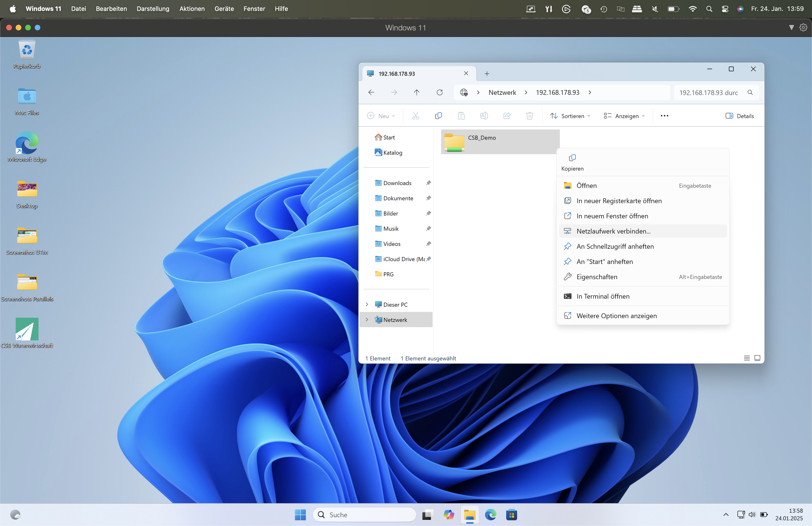Screen dimensions: 812x526
Task: Open Downloads in navigation pane
Action: [397, 183]
